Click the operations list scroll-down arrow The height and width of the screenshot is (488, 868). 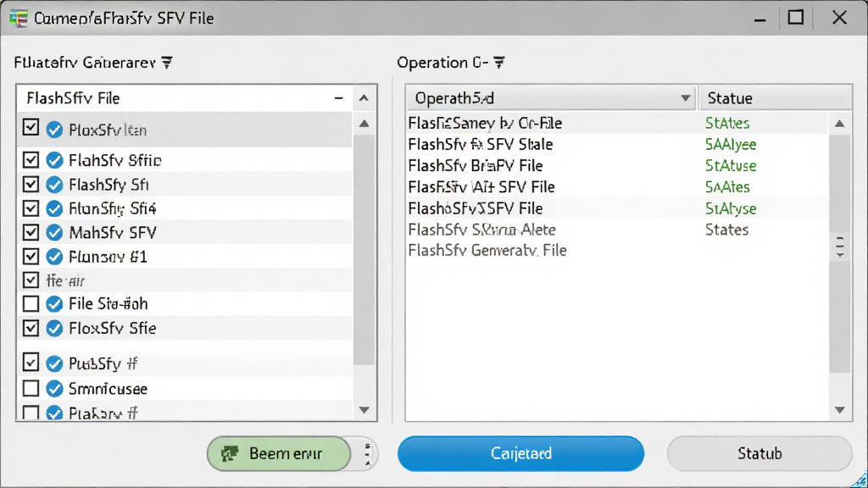tap(840, 410)
